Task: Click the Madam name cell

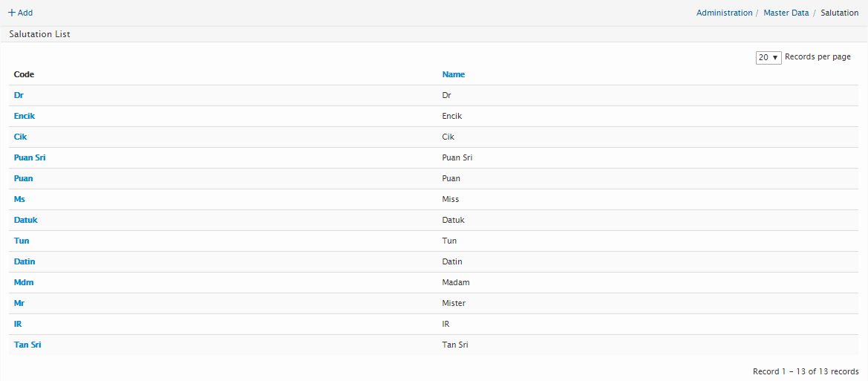Action: pyautogui.click(x=456, y=282)
